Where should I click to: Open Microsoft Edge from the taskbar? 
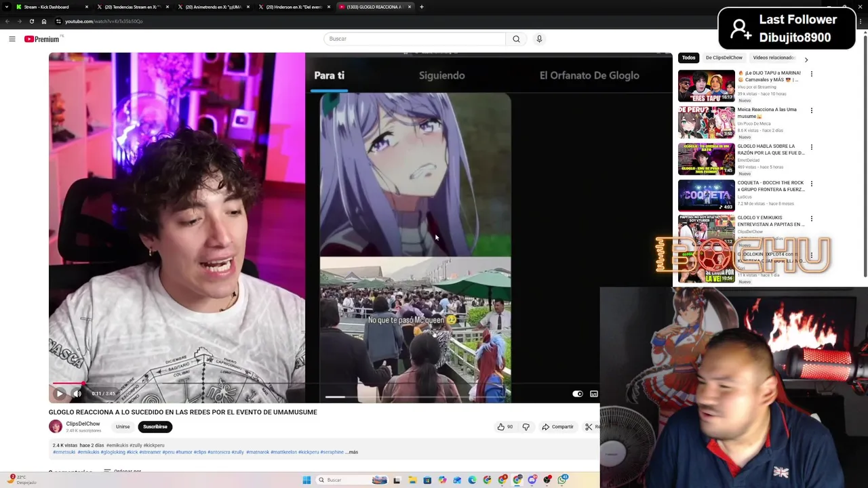472,480
